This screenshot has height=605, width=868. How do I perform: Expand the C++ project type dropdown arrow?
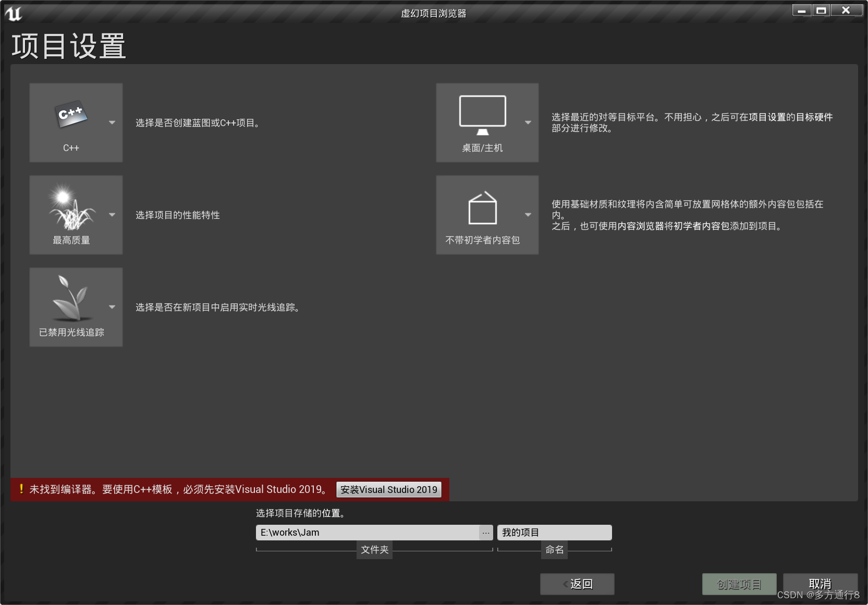point(112,123)
